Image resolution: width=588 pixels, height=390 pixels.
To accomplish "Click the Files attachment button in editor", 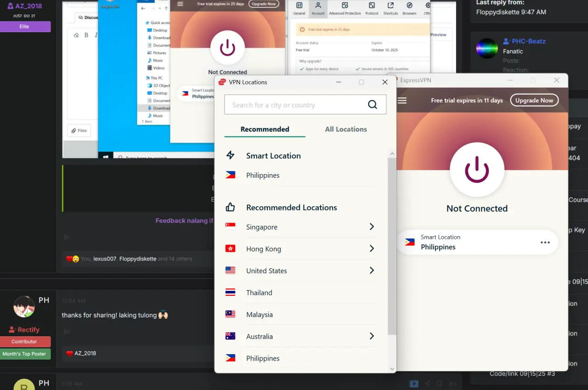I will [79, 130].
